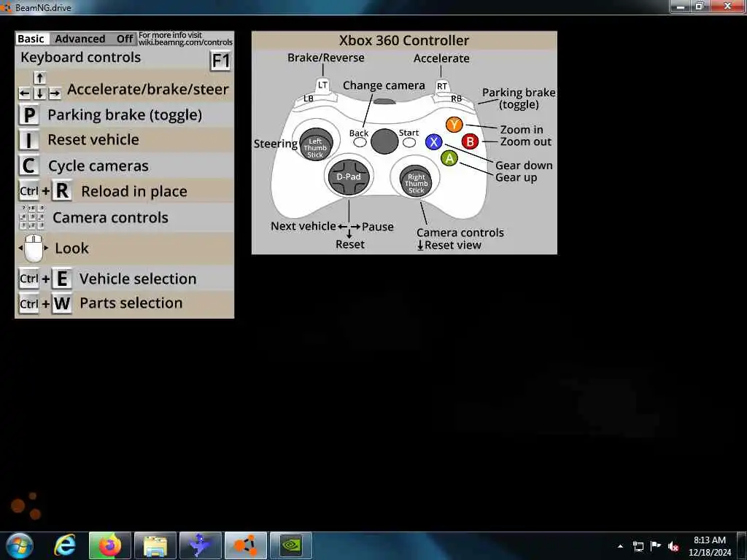Show hidden system tray icons
This screenshot has width=747, height=560.
coord(620,546)
